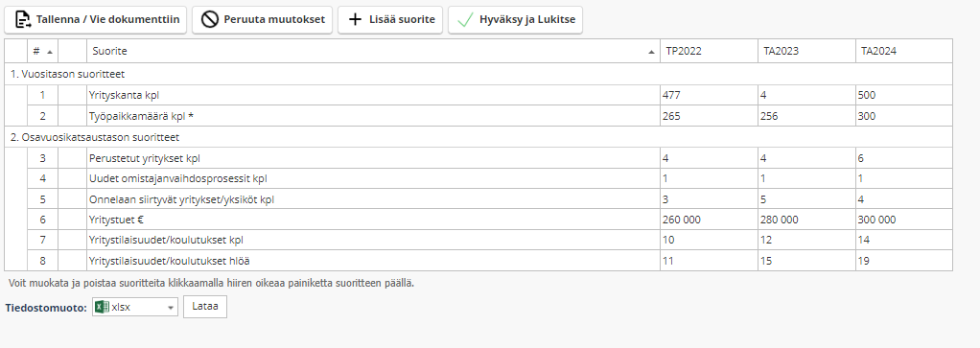Click the cancel circle icon on Peruuta muutokset
This screenshot has height=348, width=980.
coord(210,19)
